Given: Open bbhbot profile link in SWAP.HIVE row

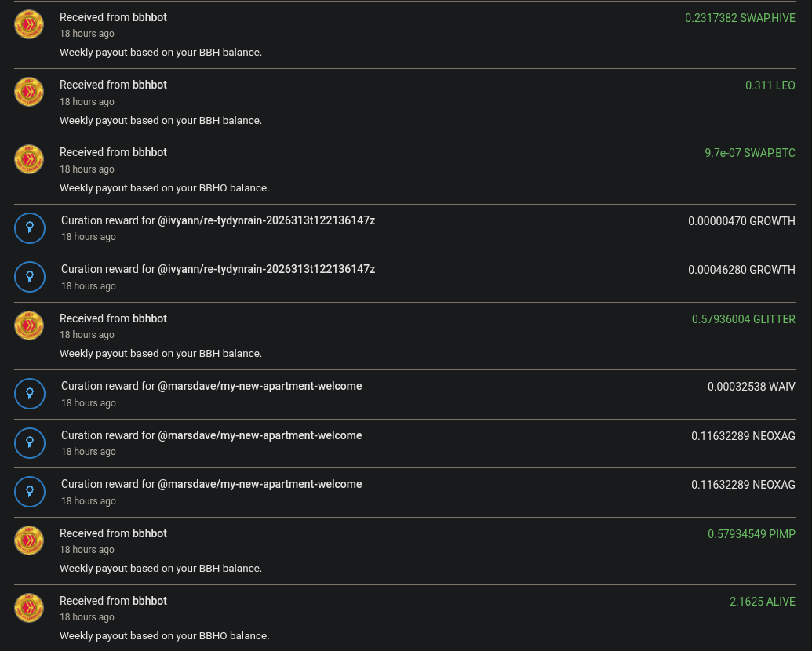Looking at the screenshot, I should pos(149,17).
